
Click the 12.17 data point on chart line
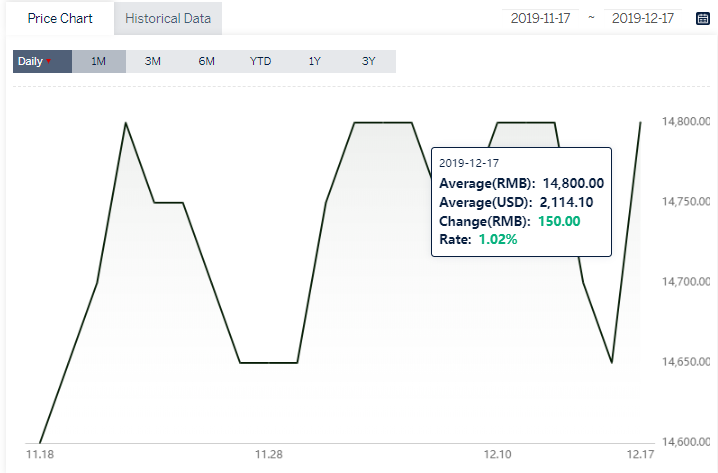[x=640, y=122]
